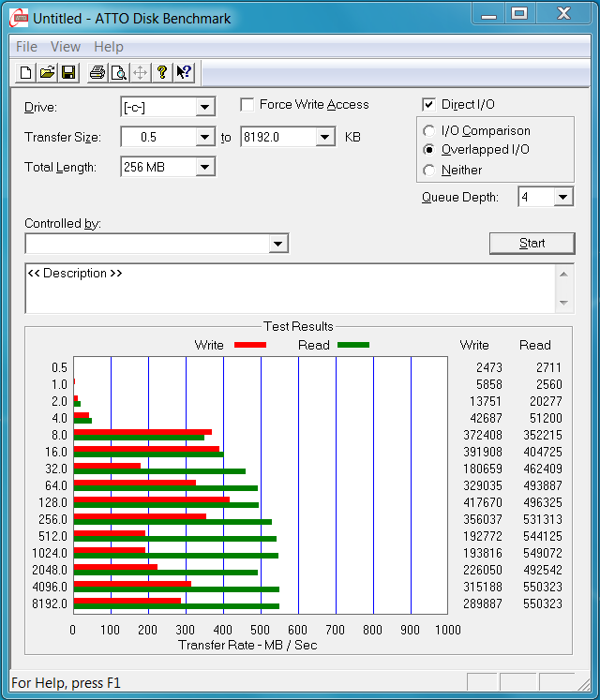Open the View menu

66,47
